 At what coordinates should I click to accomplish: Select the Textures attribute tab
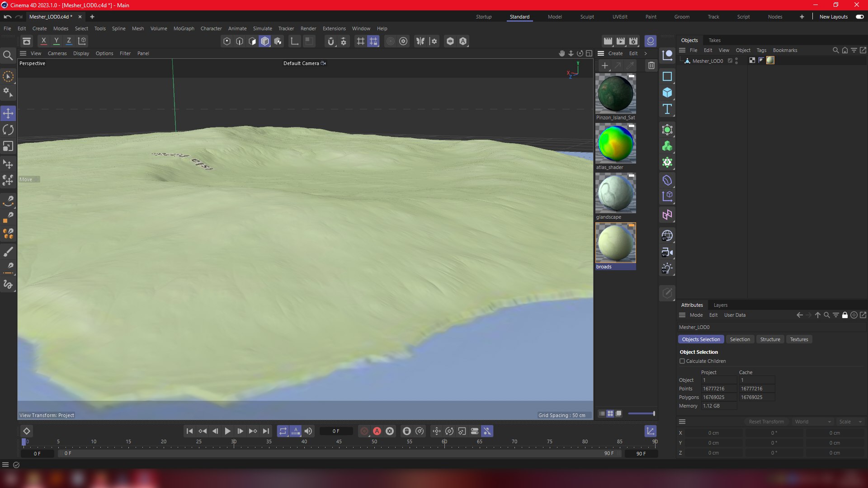pyautogui.click(x=799, y=339)
